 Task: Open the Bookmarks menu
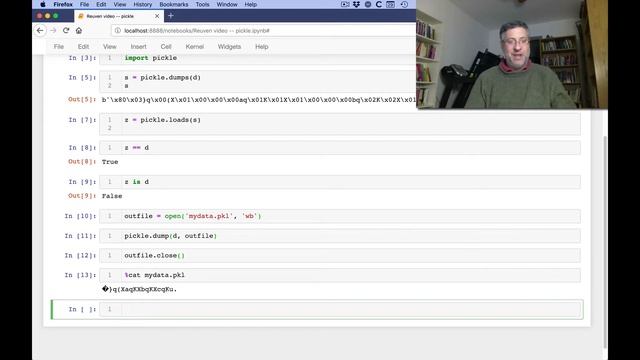coord(173,4)
